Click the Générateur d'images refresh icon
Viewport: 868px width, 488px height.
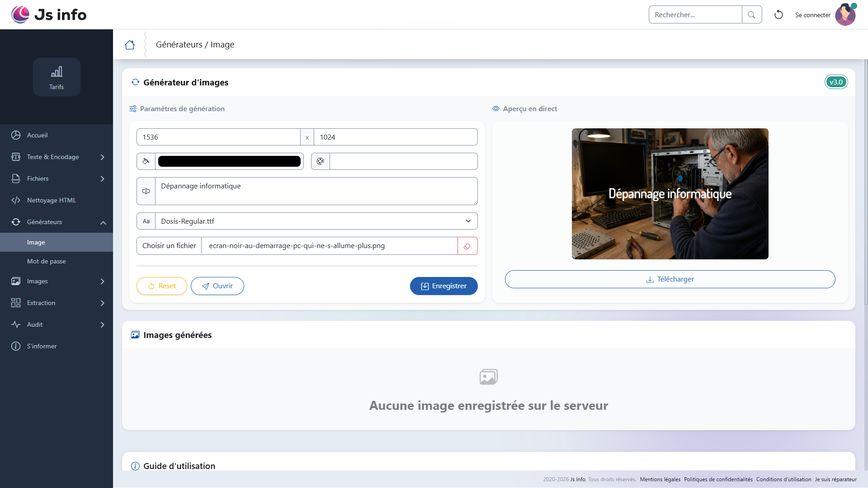135,82
